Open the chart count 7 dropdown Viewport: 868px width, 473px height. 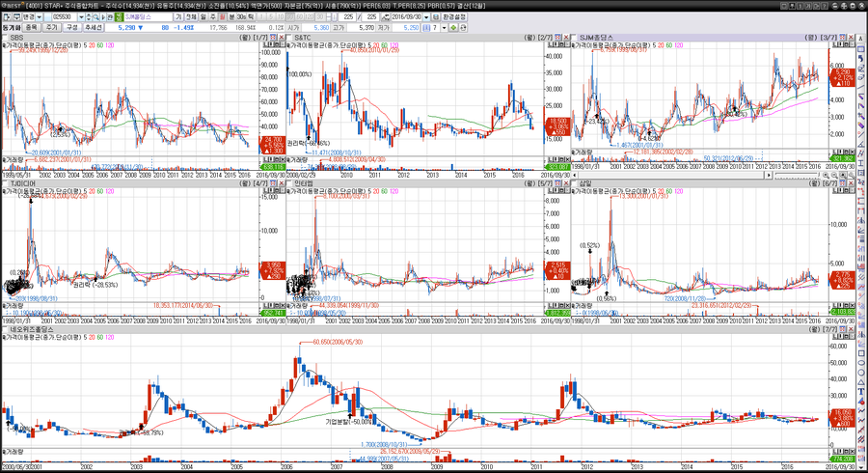(x=444, y=27)
